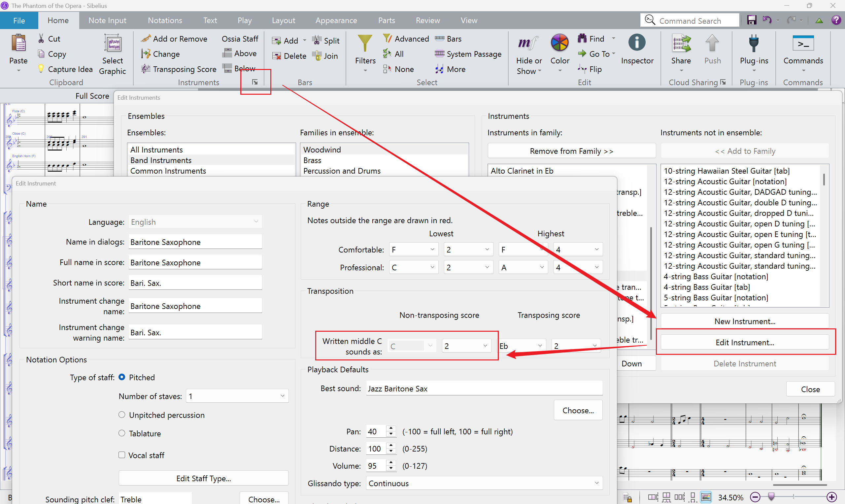This screenshot has width=845, height=504.
Task: Click the Commands terminal icon
Action: pos(803,44)
